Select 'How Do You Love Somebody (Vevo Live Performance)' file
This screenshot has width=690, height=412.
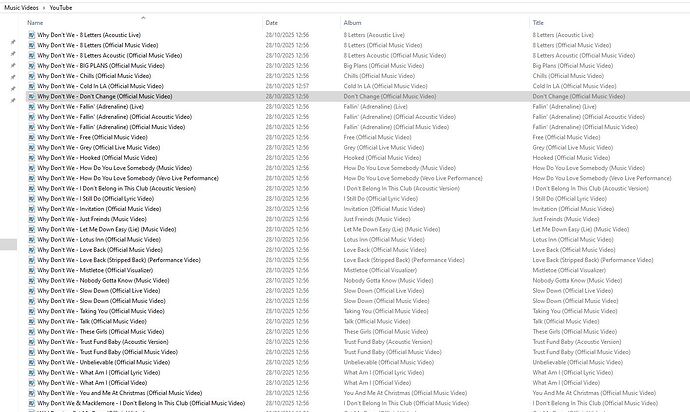coord(128,178)
